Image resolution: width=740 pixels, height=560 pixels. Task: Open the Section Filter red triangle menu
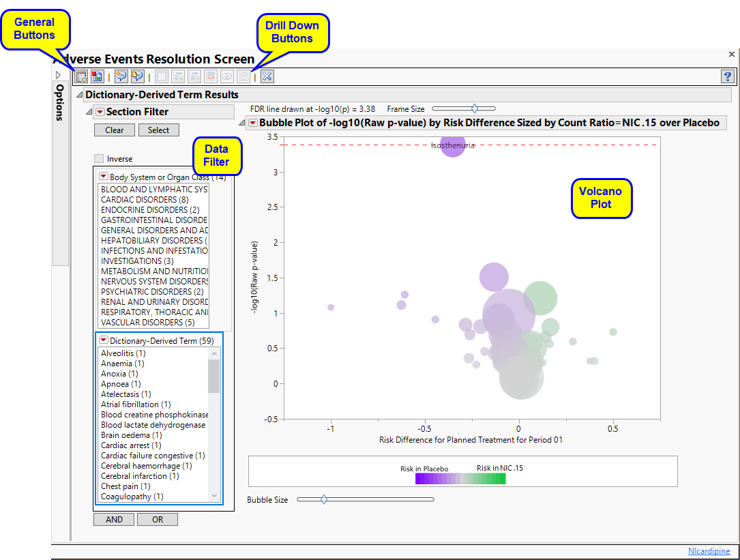tap(100, 112)
